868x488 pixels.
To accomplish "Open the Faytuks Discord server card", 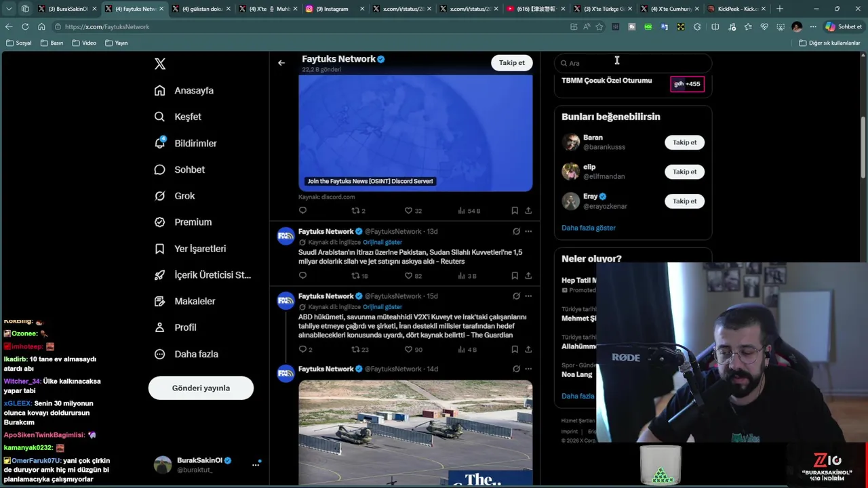I will tap(415, 134).
